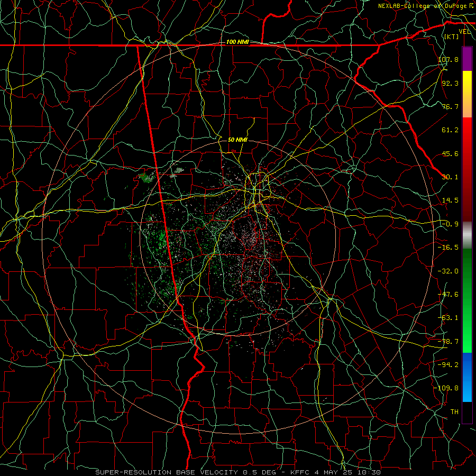Click the 50 NMI range ring label

pos(237,140)
